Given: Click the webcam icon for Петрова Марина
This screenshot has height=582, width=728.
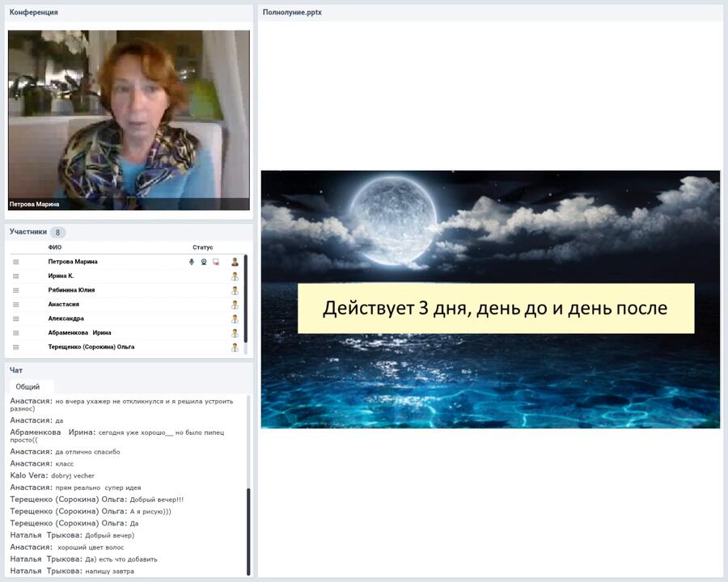Looking at the screenshot, I should coord(204,262).
